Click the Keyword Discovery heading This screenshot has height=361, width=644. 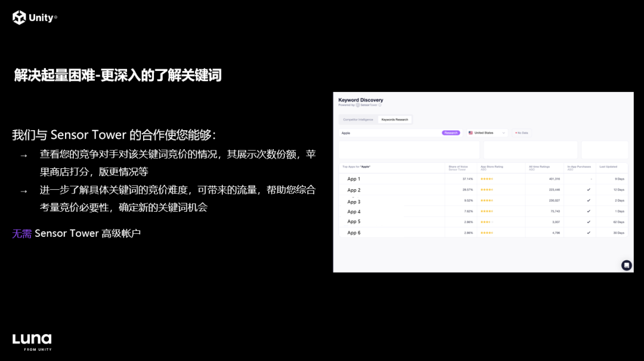(360, 99)
